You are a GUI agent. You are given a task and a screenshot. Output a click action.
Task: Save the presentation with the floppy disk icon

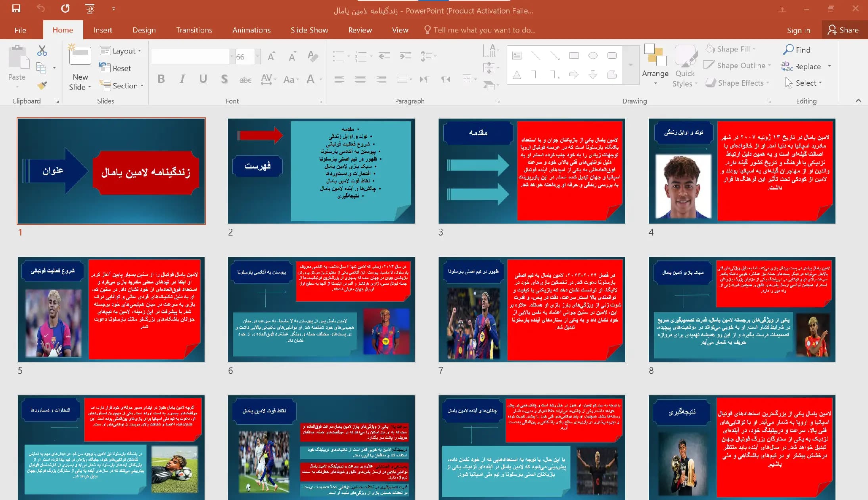(x=16, y=8)
